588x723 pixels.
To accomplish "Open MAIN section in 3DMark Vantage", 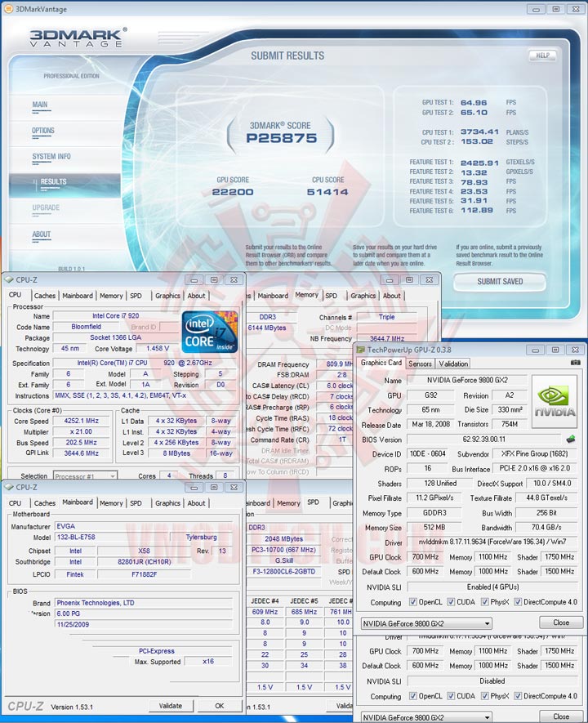I will (40, 105).
